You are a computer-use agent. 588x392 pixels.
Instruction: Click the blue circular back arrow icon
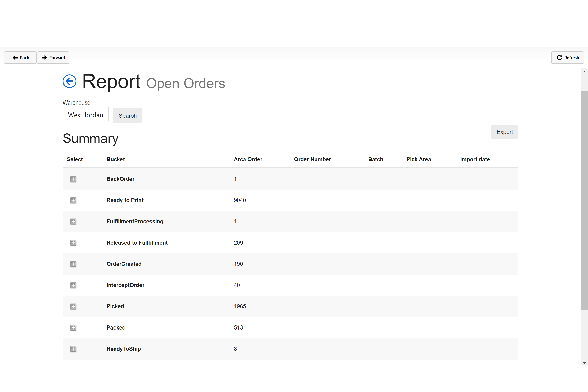point(69,81)
